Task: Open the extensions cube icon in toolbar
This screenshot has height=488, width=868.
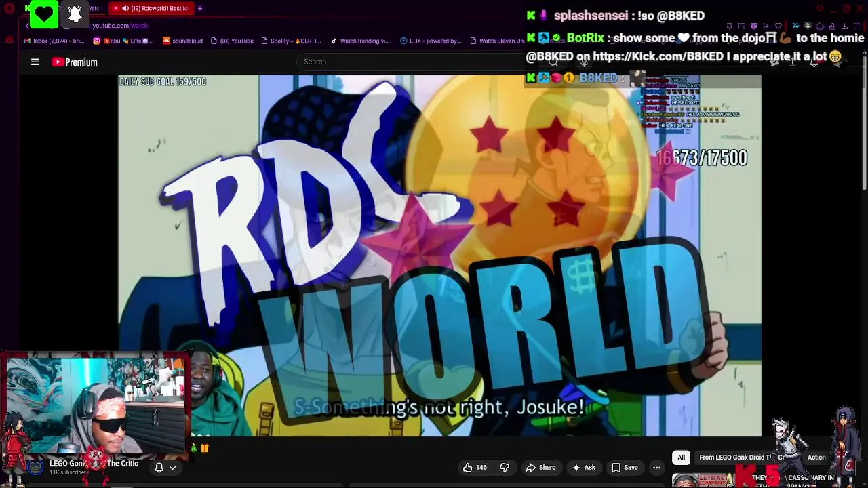Action: click(x=820, y=26)
